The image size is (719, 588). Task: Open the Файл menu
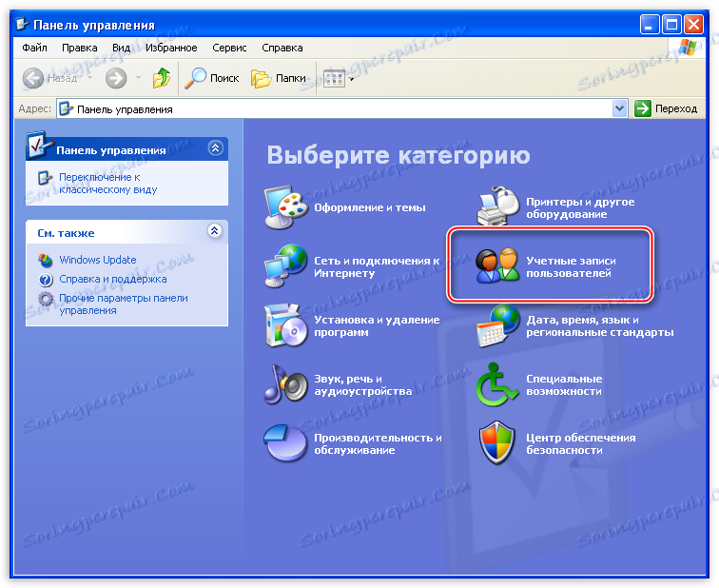tap(34, 48)
